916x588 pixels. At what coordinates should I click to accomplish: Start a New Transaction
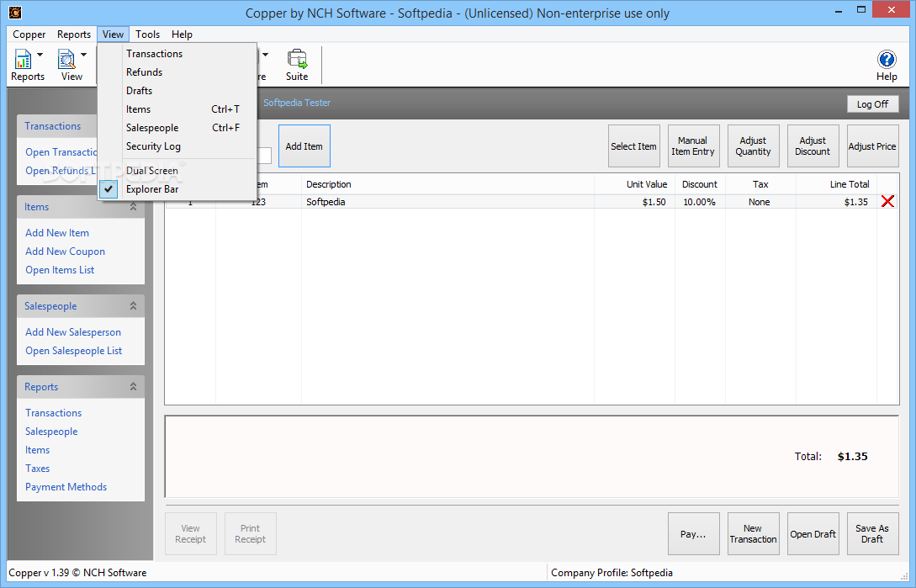tap(753, 533)
